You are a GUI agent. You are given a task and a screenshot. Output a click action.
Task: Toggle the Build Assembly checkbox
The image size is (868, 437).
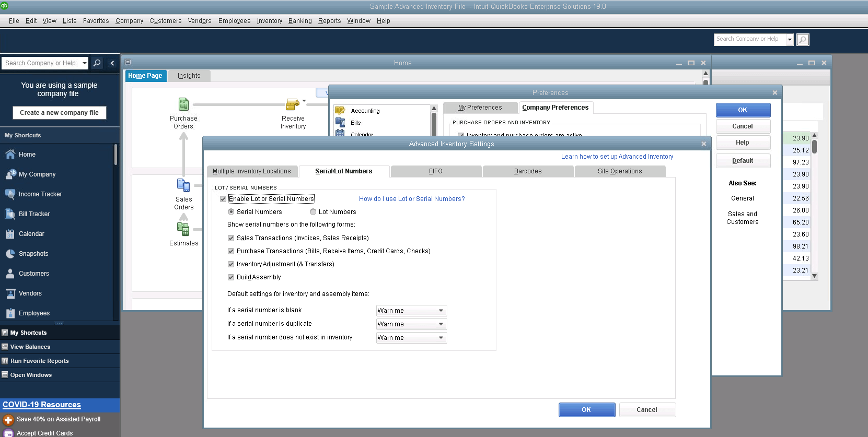point(231,277)
